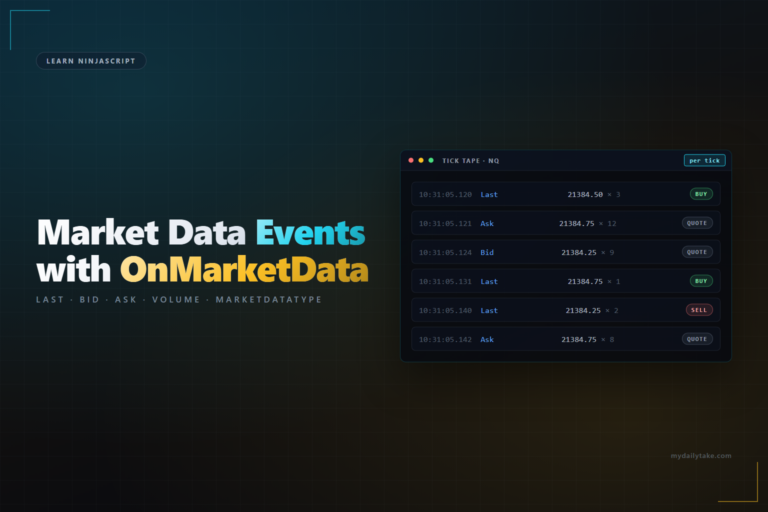This screenshot has height=512, width=768.
Task: Select timestamp 10:31:05.124
Action: click(445, 252)
